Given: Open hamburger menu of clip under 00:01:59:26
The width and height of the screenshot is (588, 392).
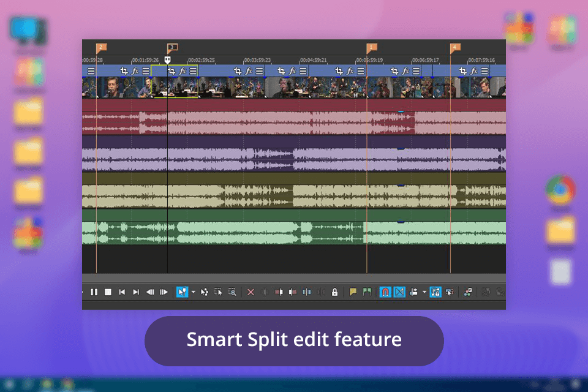Looking at the screenshot, I should tap(146, 71).
